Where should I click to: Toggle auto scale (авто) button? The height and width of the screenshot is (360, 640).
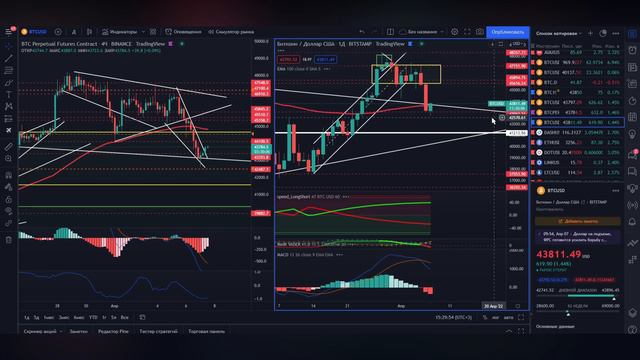click(508, 317)
